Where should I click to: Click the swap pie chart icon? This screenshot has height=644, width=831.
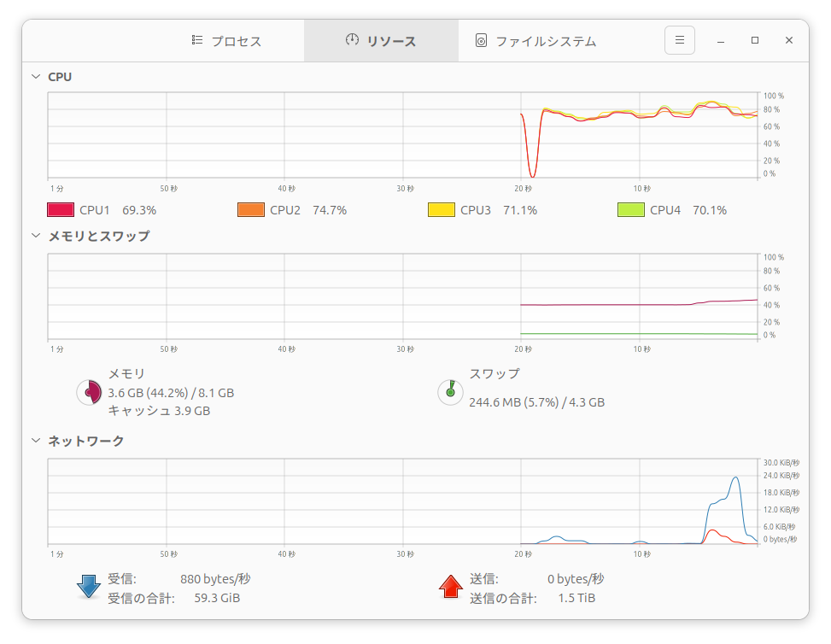tap(450, 392)
